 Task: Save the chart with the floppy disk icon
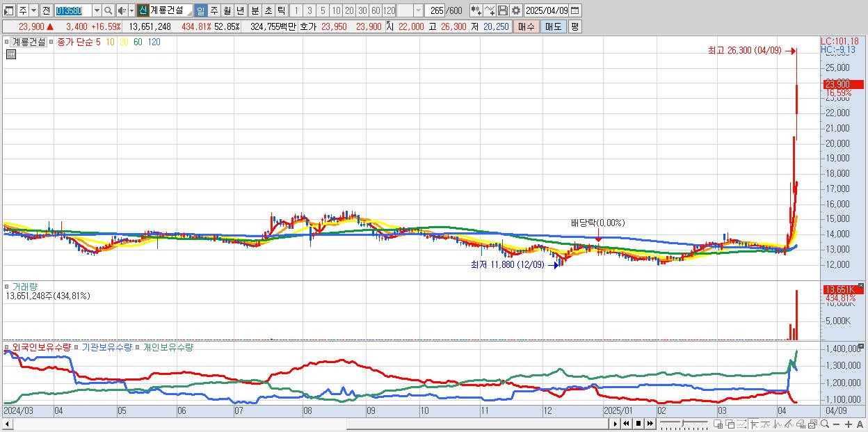(502, 10)
